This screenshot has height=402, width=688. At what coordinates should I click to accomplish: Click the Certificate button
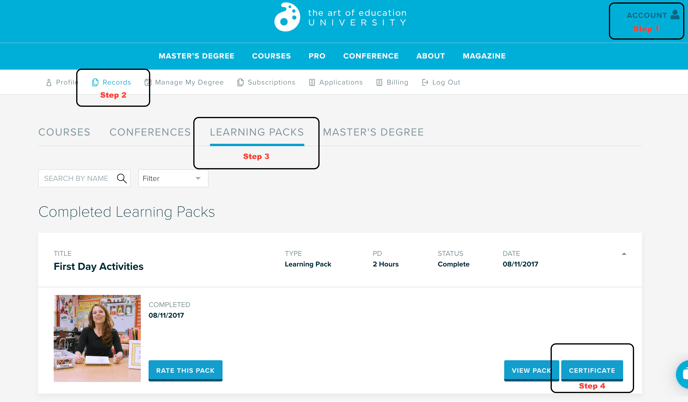[x=592, y=370]
